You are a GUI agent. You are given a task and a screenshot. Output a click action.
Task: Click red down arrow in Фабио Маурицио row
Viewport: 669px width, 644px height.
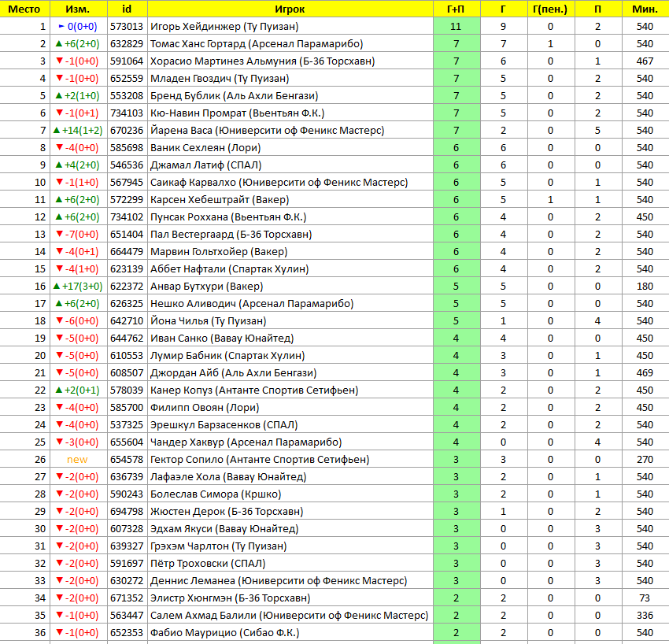(x=60, y=632)
